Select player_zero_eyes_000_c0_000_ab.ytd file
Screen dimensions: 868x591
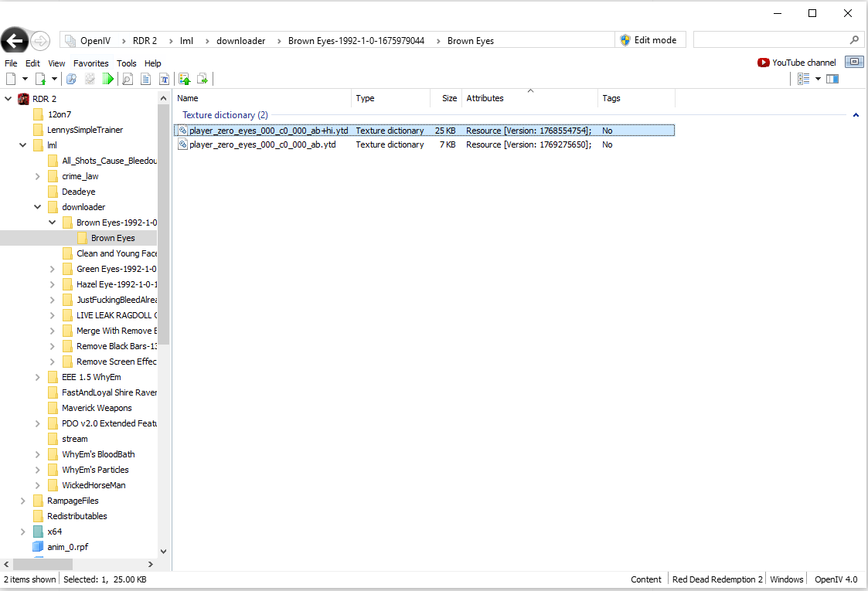[262, 144]
